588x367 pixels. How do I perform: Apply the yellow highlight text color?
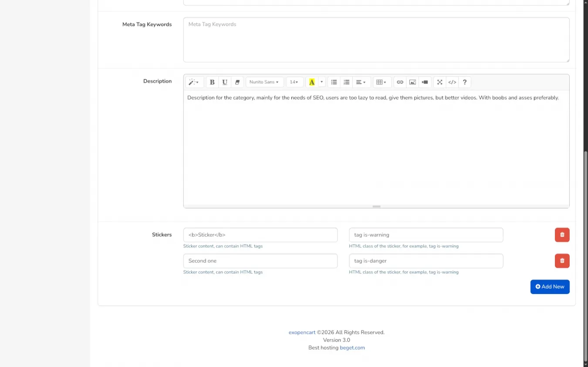312,82
